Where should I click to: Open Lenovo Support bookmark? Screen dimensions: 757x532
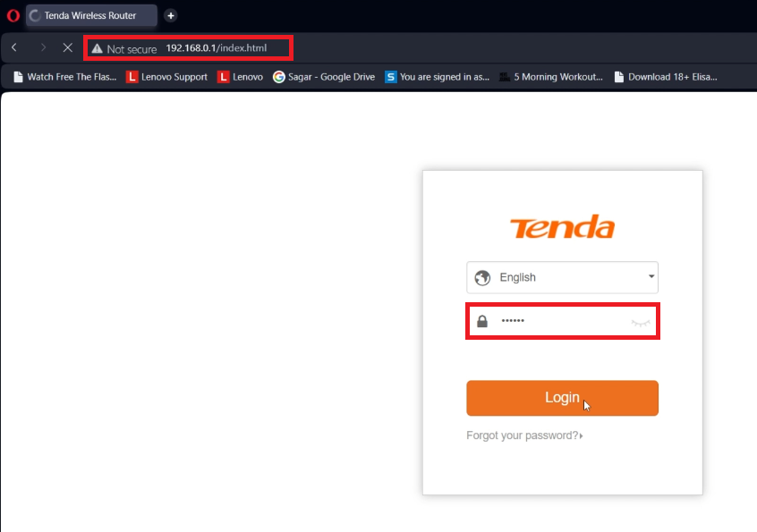click(166, 77)
